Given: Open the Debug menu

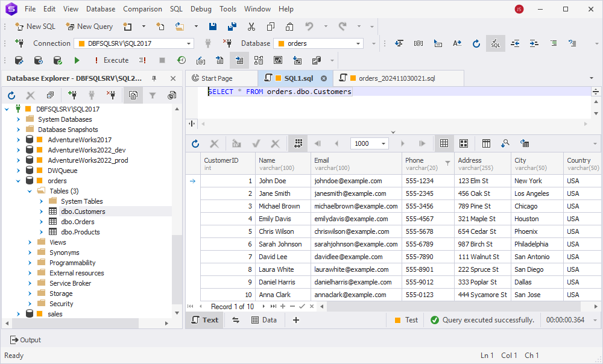Looking at the screenshot, I should pos(201,9).
